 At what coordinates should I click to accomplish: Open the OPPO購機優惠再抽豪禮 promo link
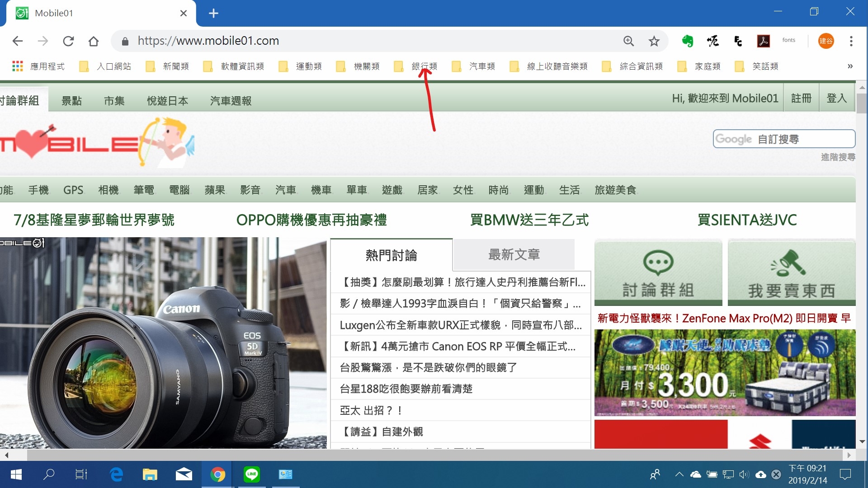[x=311, y=220]
